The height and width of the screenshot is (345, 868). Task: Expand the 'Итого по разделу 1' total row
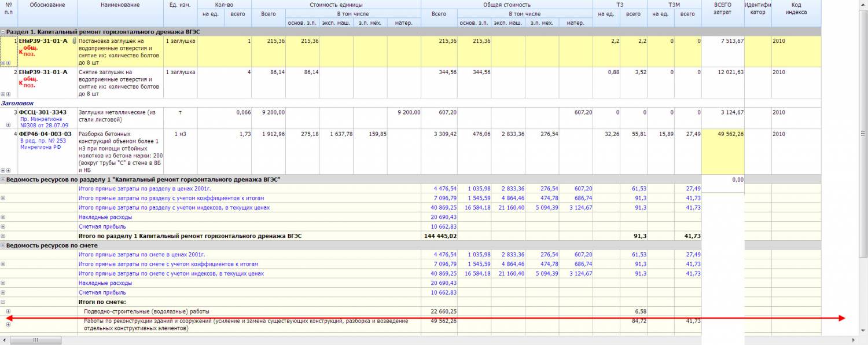3,236
